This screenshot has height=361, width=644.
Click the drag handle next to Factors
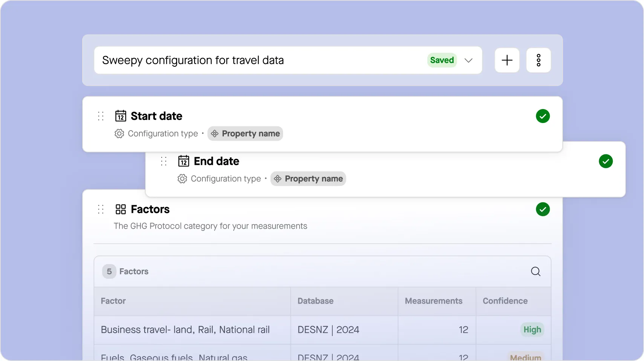click(101, 209)
